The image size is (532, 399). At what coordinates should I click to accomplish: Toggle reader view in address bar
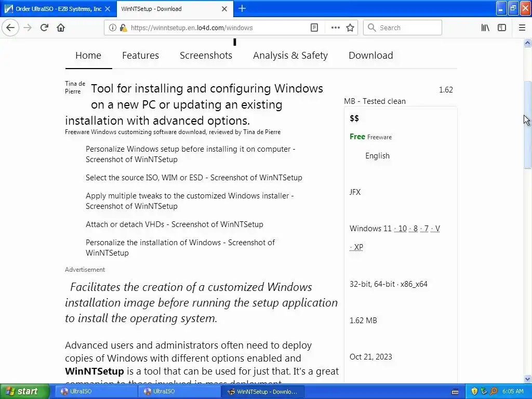point(314,28)
